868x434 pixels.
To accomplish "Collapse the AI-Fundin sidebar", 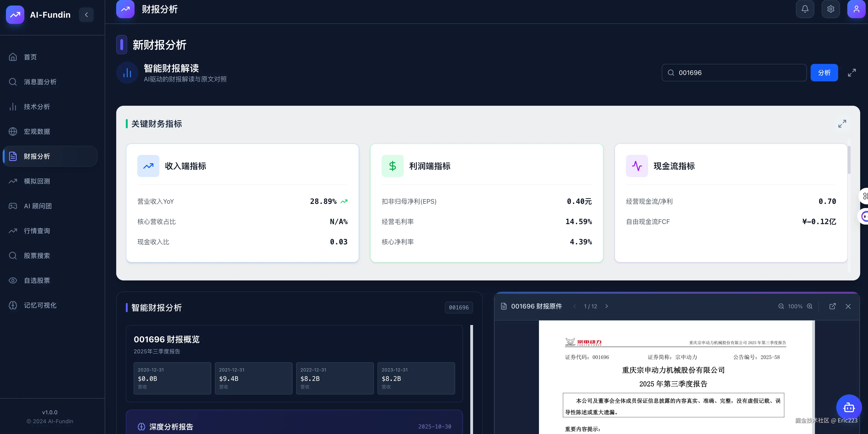I will tap(86, 15).
